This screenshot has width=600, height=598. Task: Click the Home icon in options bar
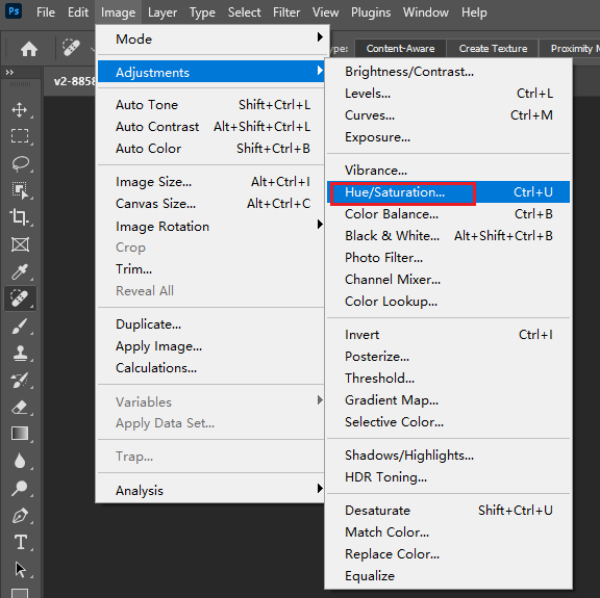(30, 48)
